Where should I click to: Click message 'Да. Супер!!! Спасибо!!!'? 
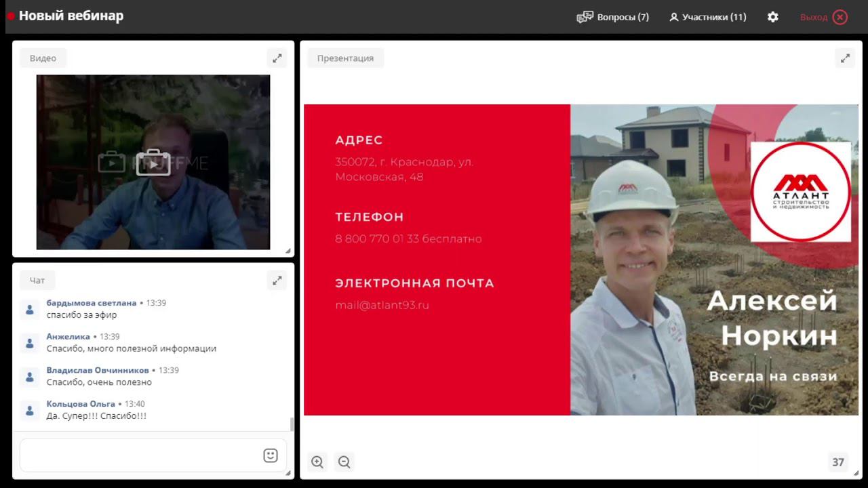pyautogui.click(x=96, y=416)
